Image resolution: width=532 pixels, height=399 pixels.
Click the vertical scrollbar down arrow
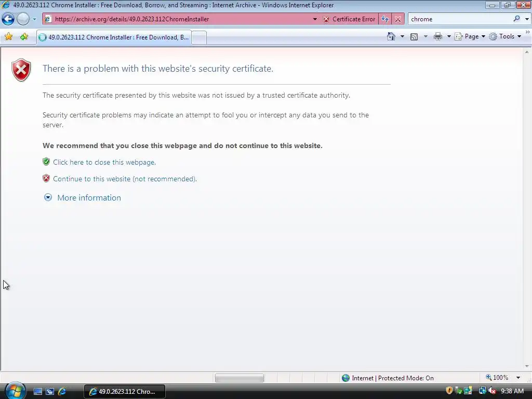[x=527, y=366]
